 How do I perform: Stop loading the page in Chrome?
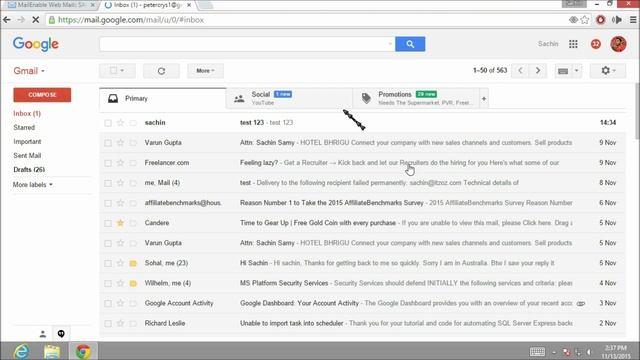[x=36, y=20]
